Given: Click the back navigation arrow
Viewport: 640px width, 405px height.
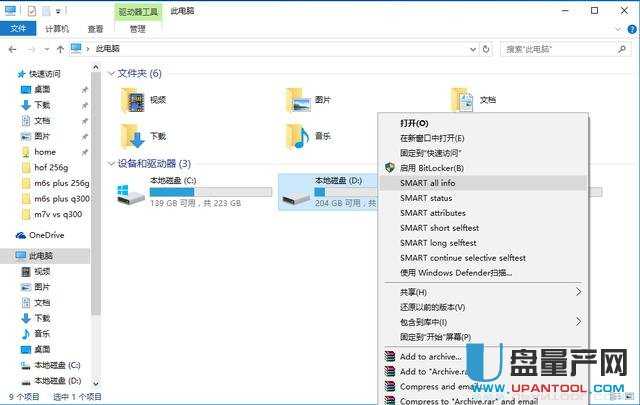Looking at the screenshot, I should (x=13, y=48).
